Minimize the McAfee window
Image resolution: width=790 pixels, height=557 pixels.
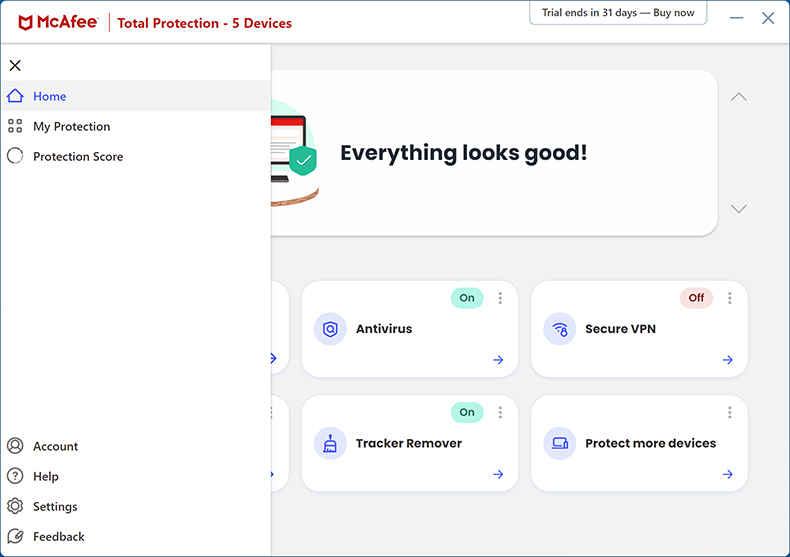click(737, 18)
